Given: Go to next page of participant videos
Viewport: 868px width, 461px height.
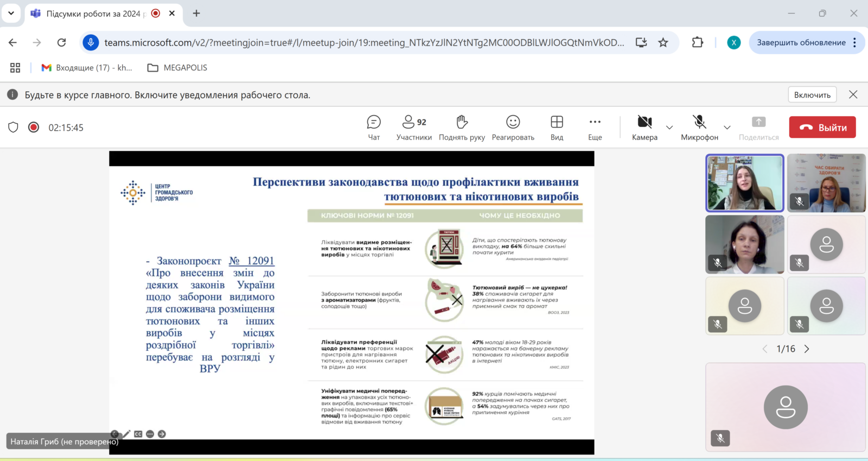Looking at the screenshot, I should pyautogui.click(x=807, y=349).
